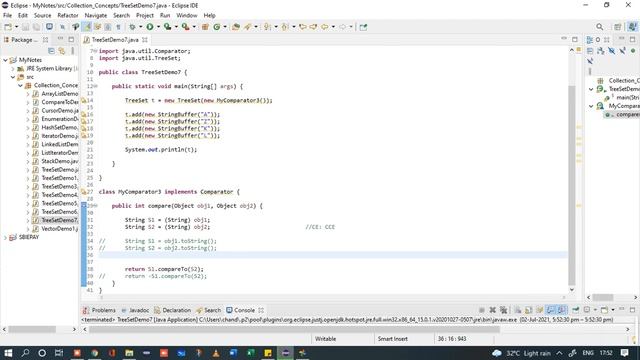640x360 pixels.
Task: Click Remove Launch in Console toolbar
Action: (x=493, y=310)
